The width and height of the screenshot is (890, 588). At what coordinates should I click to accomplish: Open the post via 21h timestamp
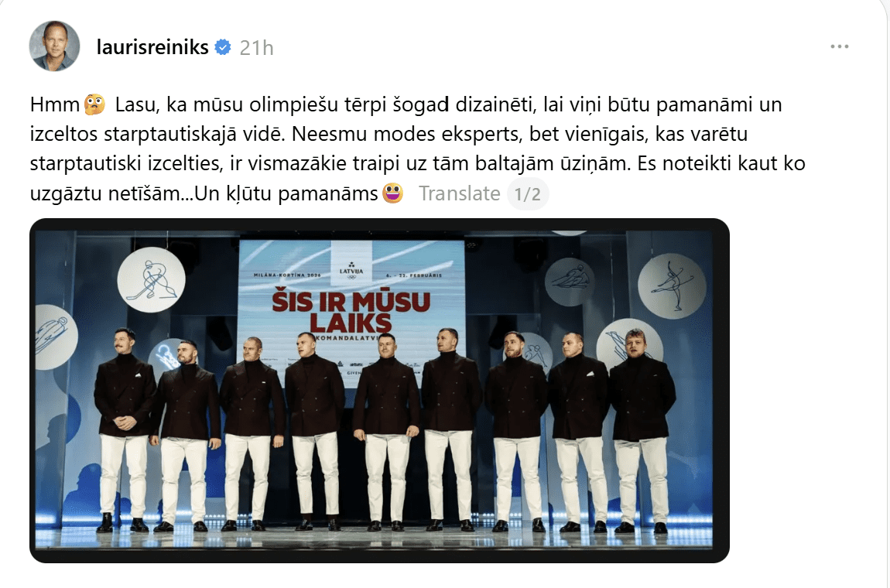pyautogui.click(x=257, y=48)
